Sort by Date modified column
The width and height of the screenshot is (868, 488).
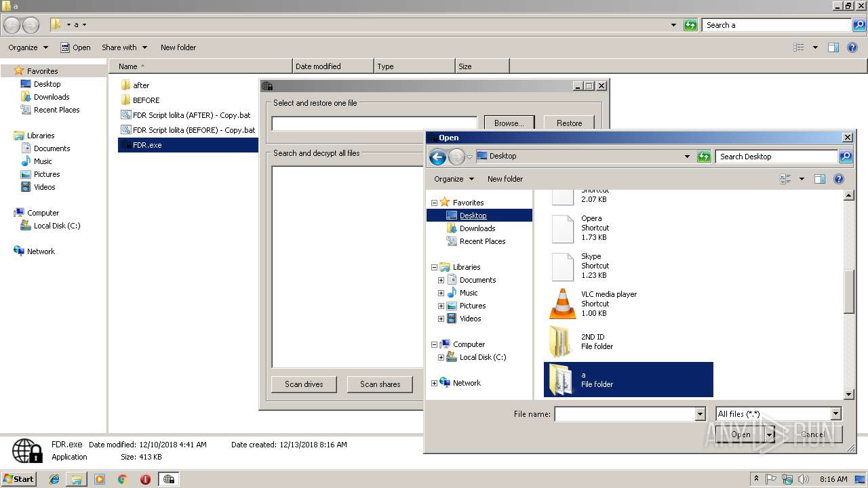(332, 66)
